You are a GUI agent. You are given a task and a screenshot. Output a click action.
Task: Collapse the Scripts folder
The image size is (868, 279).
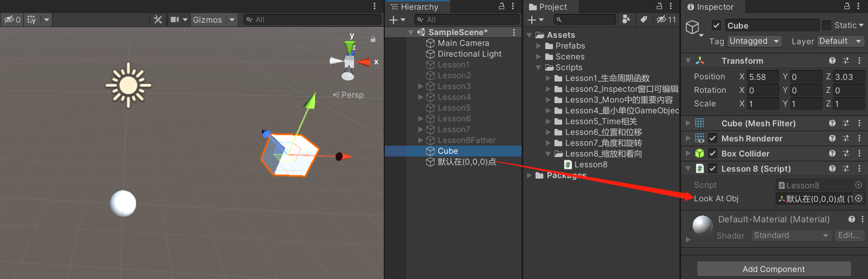pyautogui.click(x=538, y=67)
